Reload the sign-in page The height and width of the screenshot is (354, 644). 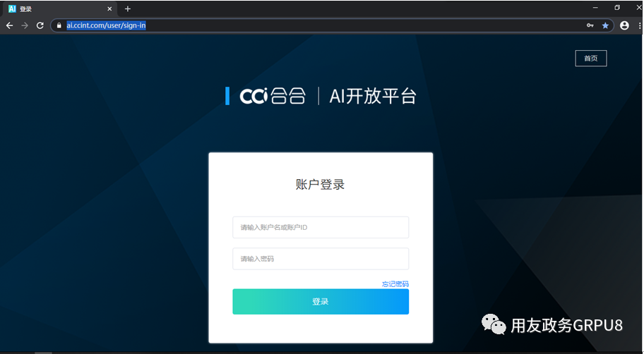point(40,25)
